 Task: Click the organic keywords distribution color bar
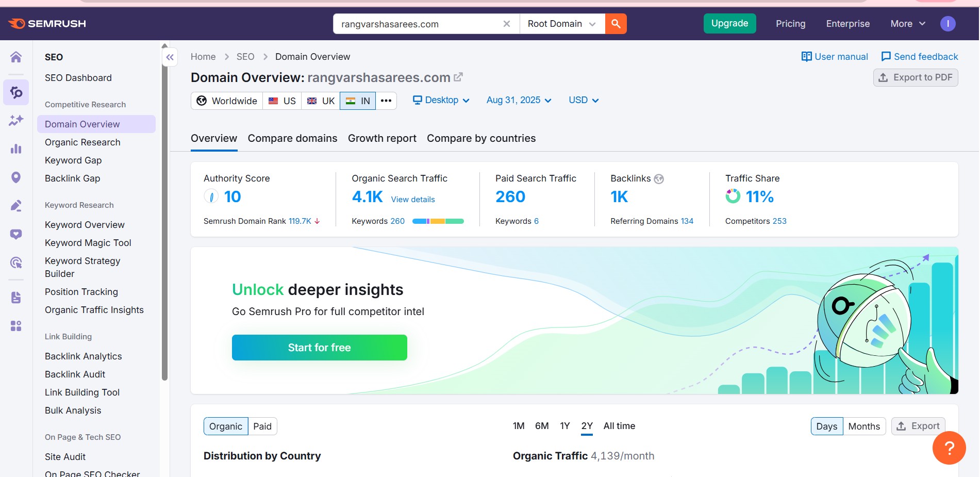click(x=438, y=221)
